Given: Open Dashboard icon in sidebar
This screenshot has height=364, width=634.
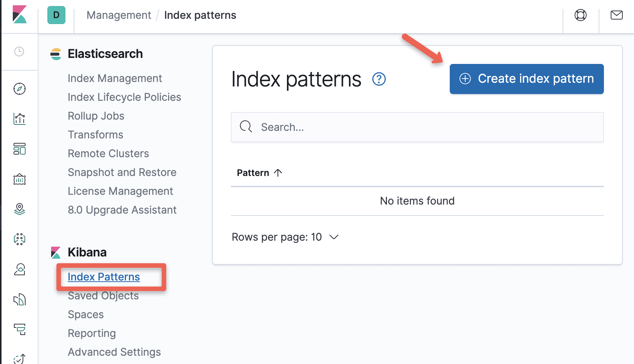Looking at the screenshot, I should pos(20,149).
